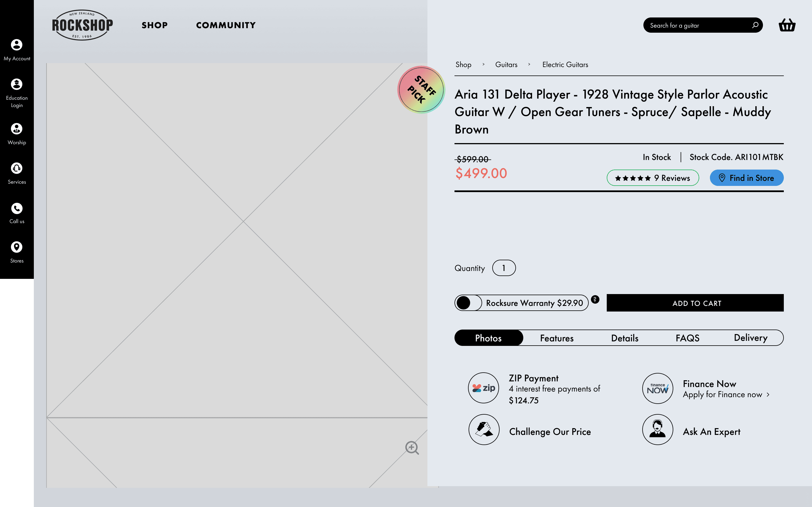Open My Account from sidebar

coord(16,45)
